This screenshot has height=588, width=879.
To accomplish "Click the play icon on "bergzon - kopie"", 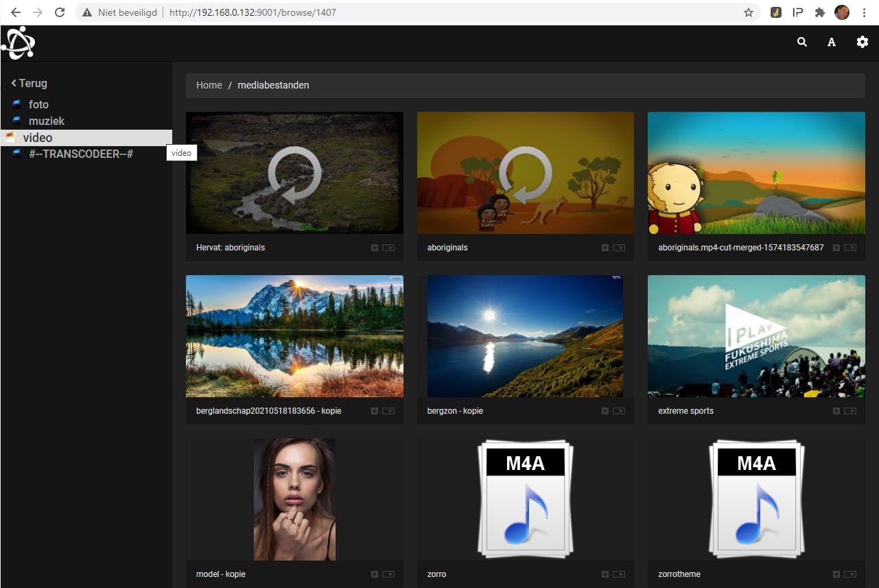I will [619, 411].
